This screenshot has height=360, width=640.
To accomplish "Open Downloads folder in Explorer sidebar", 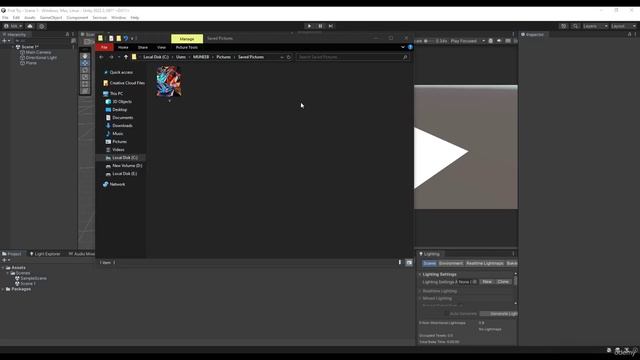I will coord(119,126).
